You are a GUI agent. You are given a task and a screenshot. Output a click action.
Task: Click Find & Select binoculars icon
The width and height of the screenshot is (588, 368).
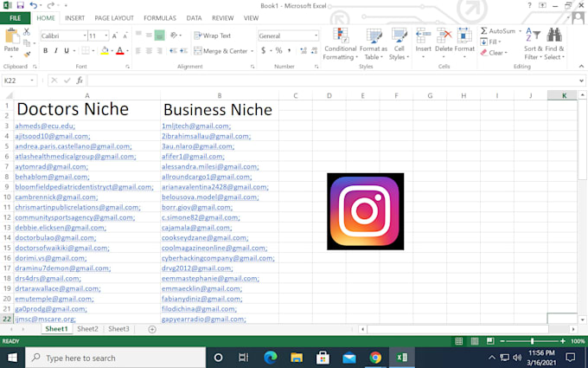point(554,36)
